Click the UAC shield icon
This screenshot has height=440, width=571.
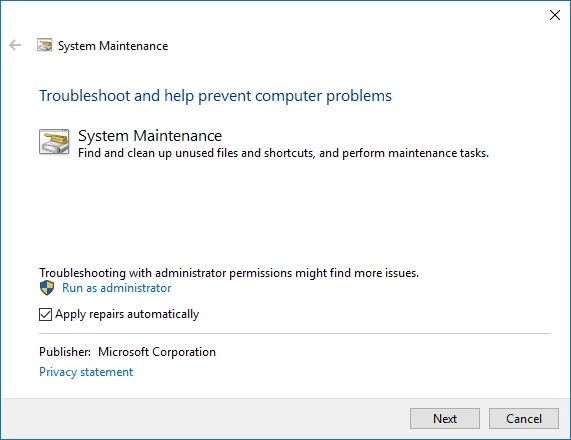[47, 288]
